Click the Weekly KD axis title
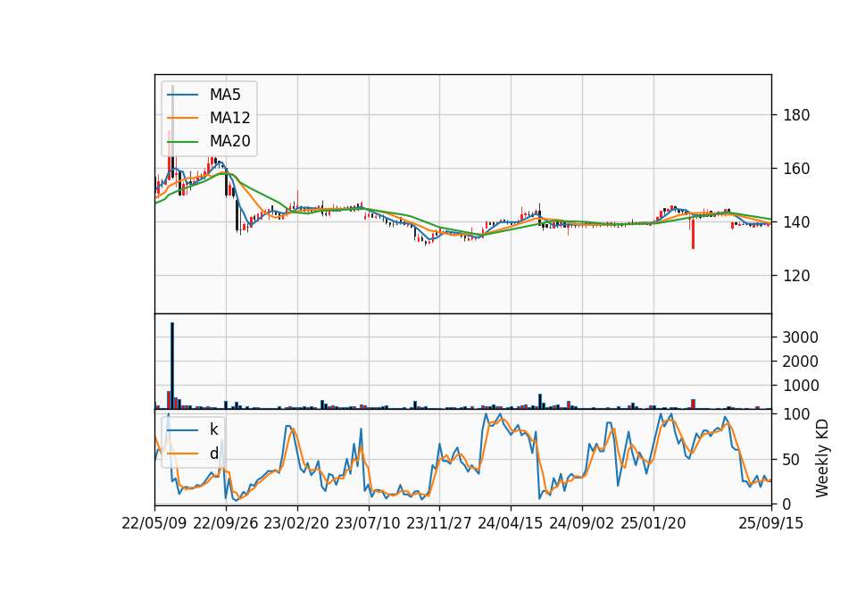This screenshot has width=857, height=616. [x=822, y=459]
